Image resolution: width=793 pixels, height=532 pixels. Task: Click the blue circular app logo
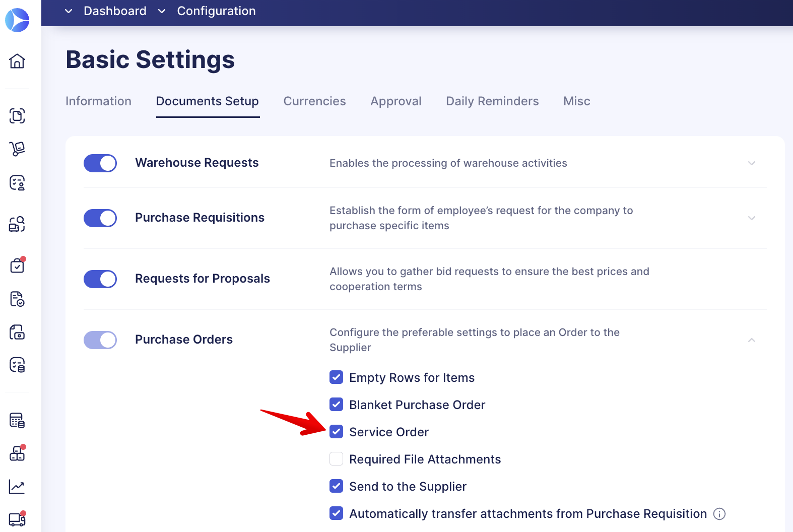point(17,20)
